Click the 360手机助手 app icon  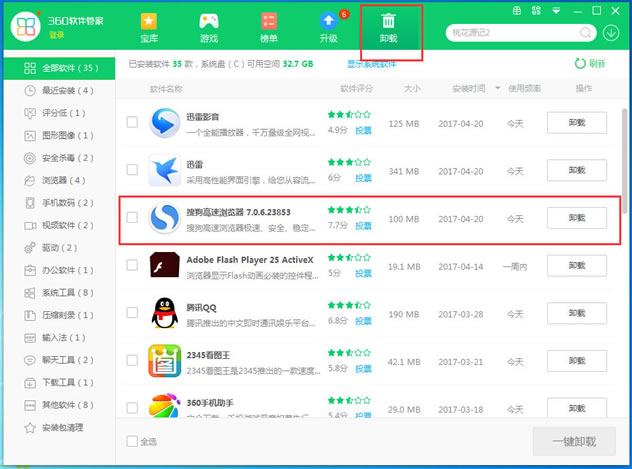(164, 405)
